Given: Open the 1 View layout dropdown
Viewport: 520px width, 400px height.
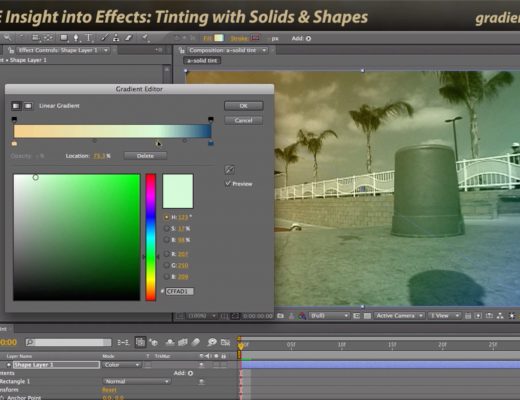Looking at the screenshot, I should [x=444, y=316].
